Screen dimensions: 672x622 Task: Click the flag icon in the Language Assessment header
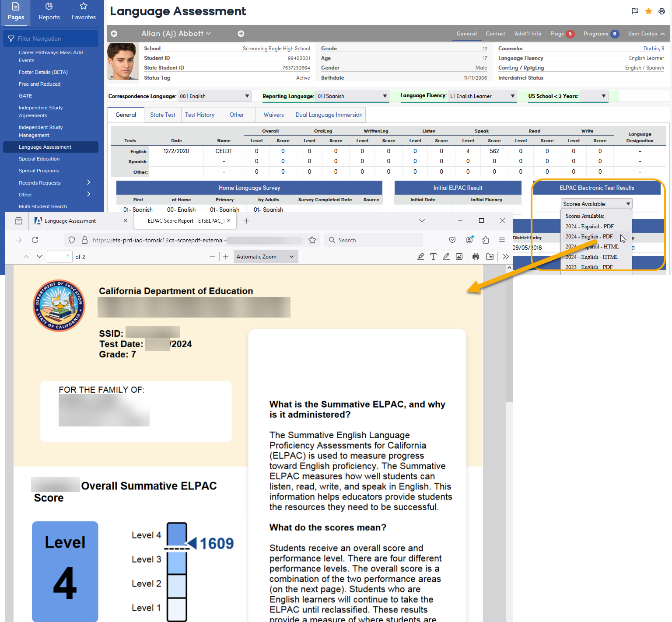[x=635, y=11]
